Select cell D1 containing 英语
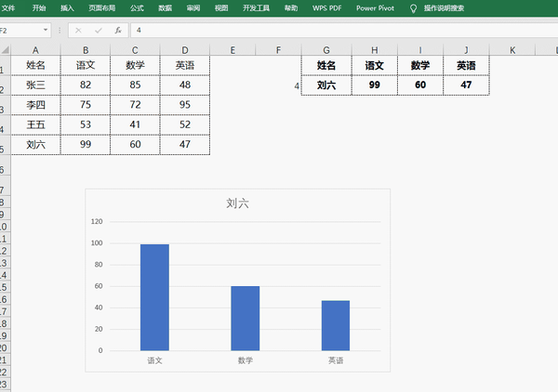Screen dimensions: 558x392 click(x=185, y=65)
